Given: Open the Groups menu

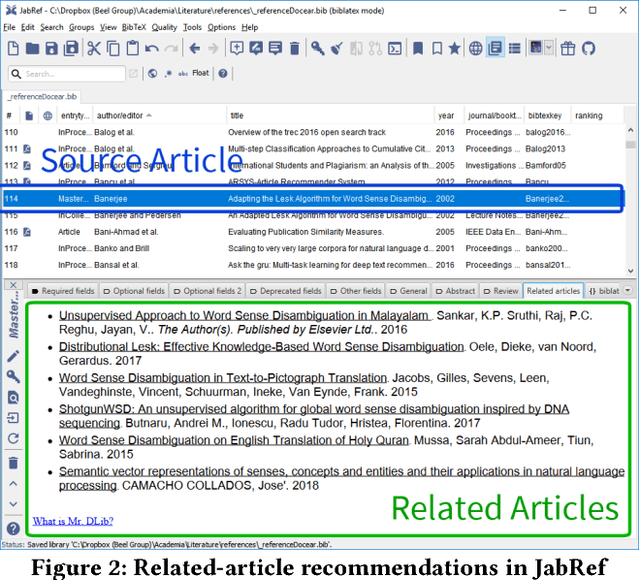Looking at the screenshot, I should (x=81, y=27).
